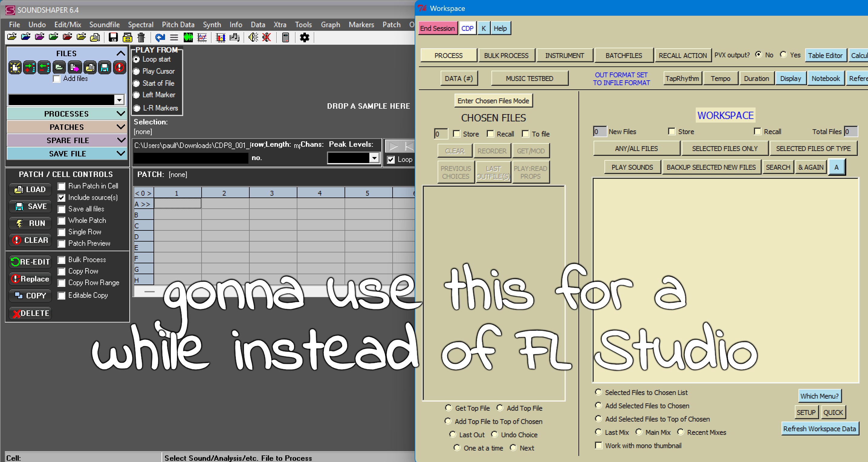Click cell A1 in the patch grid

click(x=177, y=204)
